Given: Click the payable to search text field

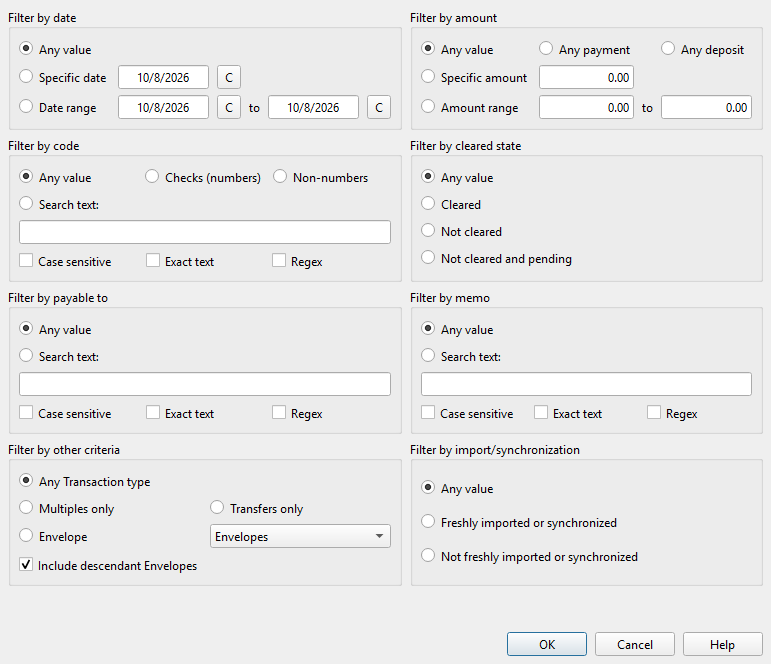Looking at the screenshot, I should [205, 384].
